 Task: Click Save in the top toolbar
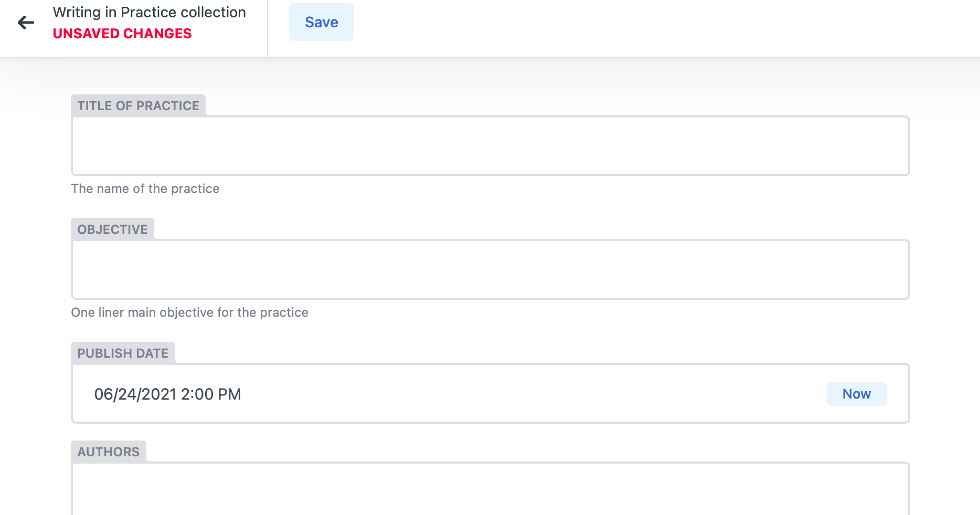coord(321,22)
